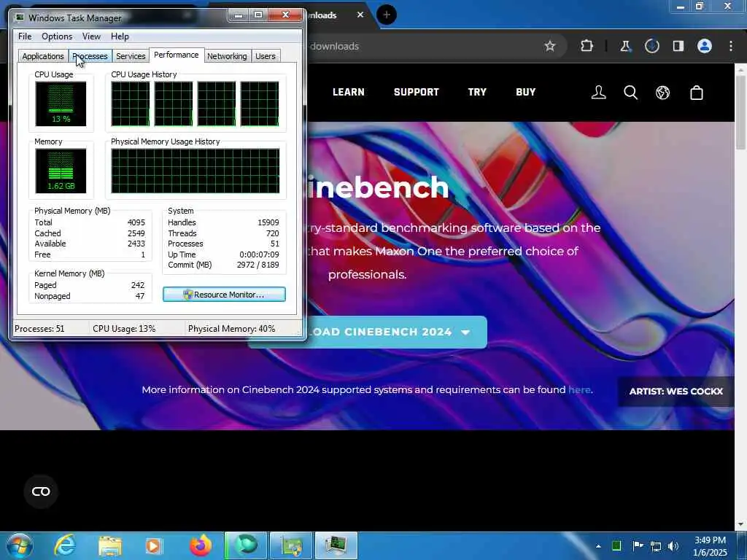Switch to the Services tab
Viewport: 747px width, 560px height.
pos(131,55)
